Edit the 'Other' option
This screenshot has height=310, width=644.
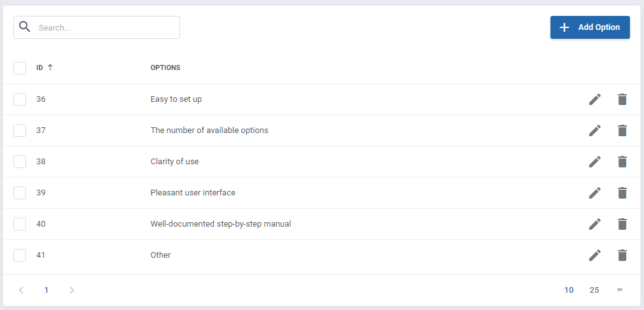(x=595, y=255)
